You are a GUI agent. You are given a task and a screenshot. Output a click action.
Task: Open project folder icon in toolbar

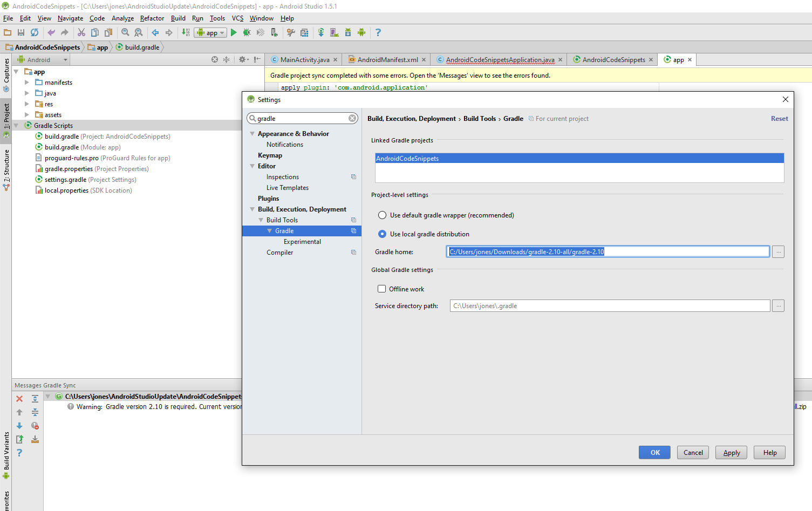[x=8, y=32]
